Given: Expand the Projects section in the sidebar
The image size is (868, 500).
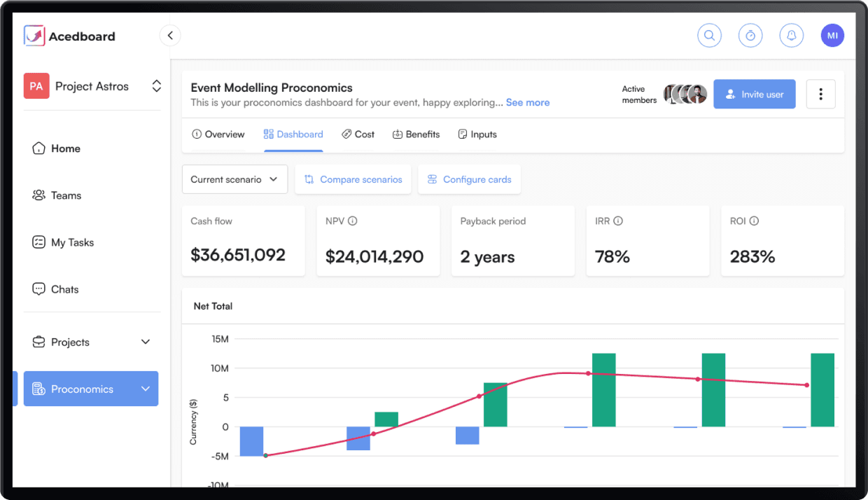Looking at the screenshot, I should click(145, 342).
